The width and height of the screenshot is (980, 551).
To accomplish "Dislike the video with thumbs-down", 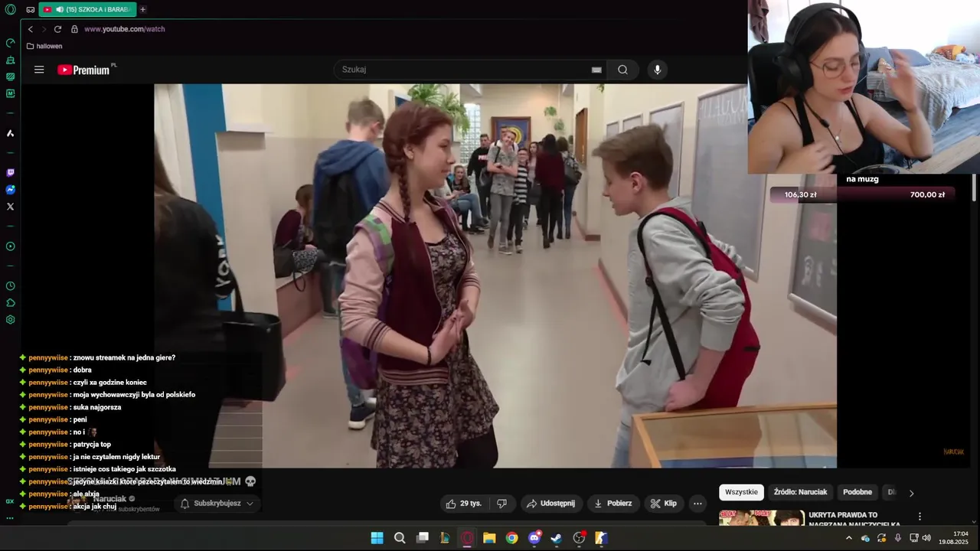I will tap(502, 504).
